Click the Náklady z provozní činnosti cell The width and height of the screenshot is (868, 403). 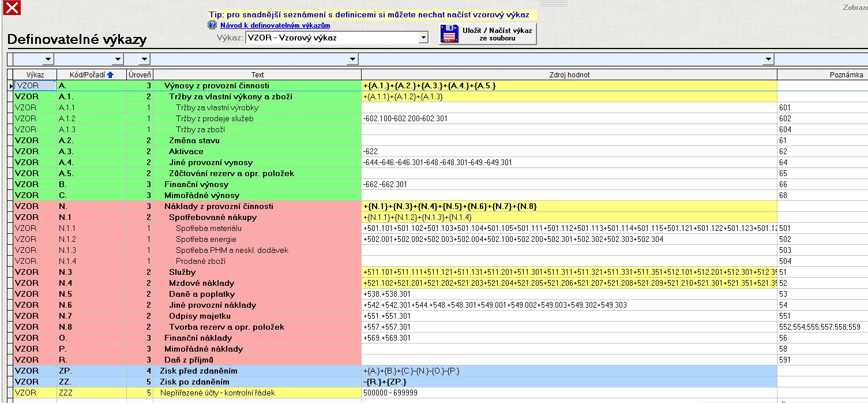[257, 206]
